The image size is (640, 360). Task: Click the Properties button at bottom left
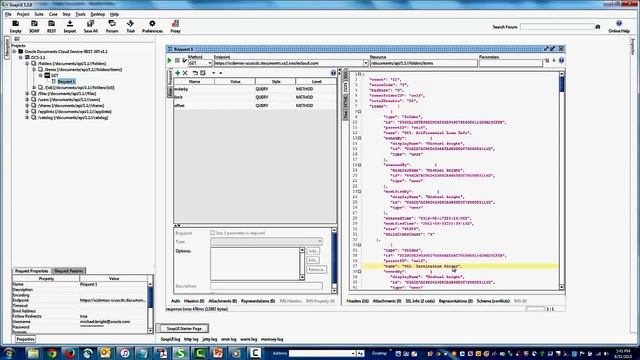click(25, 339)
